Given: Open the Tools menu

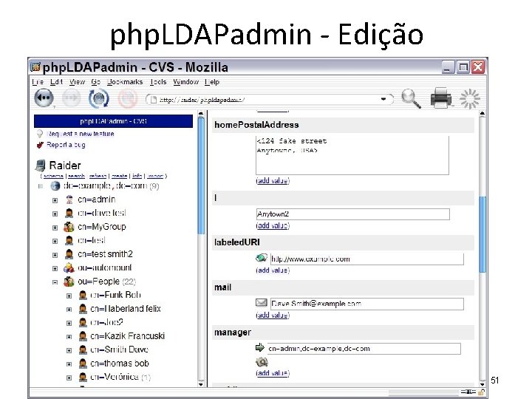Looking at the screenshot, I should click(158, 82).
